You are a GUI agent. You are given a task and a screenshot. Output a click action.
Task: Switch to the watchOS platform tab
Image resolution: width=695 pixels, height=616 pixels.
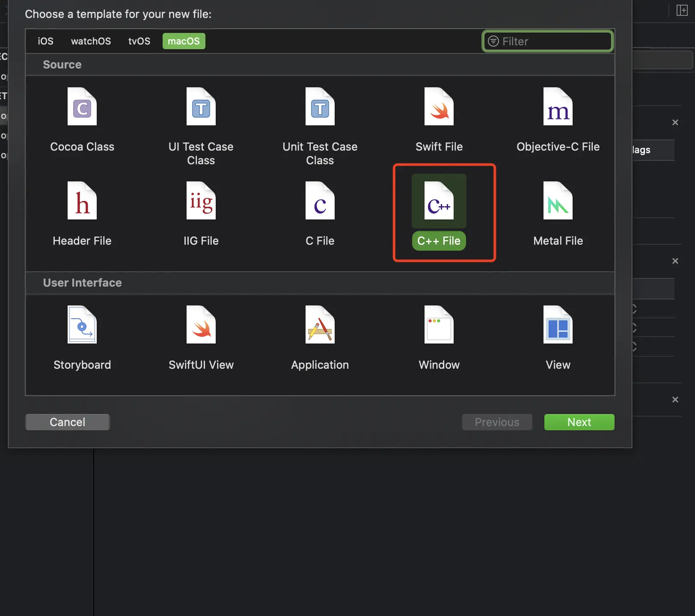tap(91, 41)
